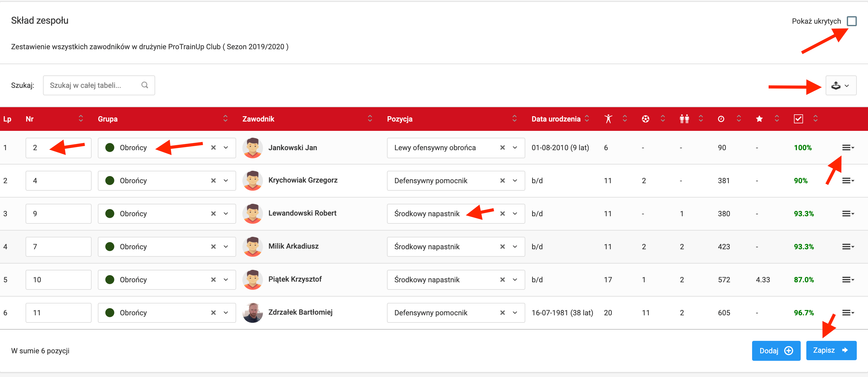Click the Zapisz button

pos(831,351)
